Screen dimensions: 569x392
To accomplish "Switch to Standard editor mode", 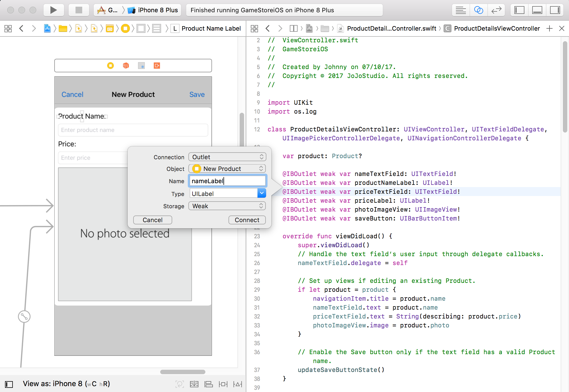I will coord(461,10).
